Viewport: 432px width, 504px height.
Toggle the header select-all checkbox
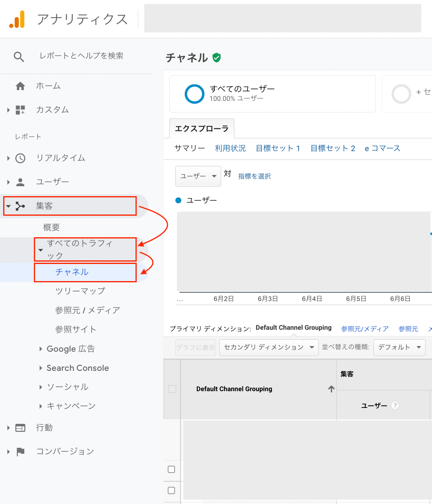tap(172, 389)
